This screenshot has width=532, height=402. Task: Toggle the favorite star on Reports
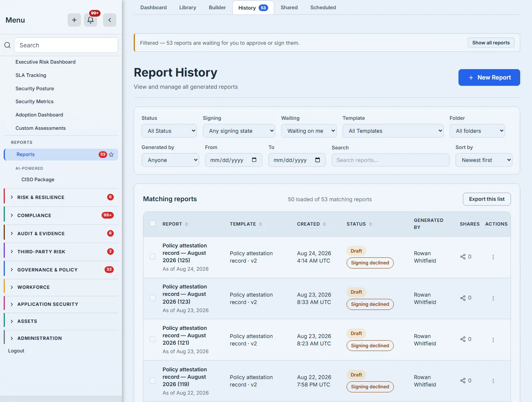click(x=111, y=155)
